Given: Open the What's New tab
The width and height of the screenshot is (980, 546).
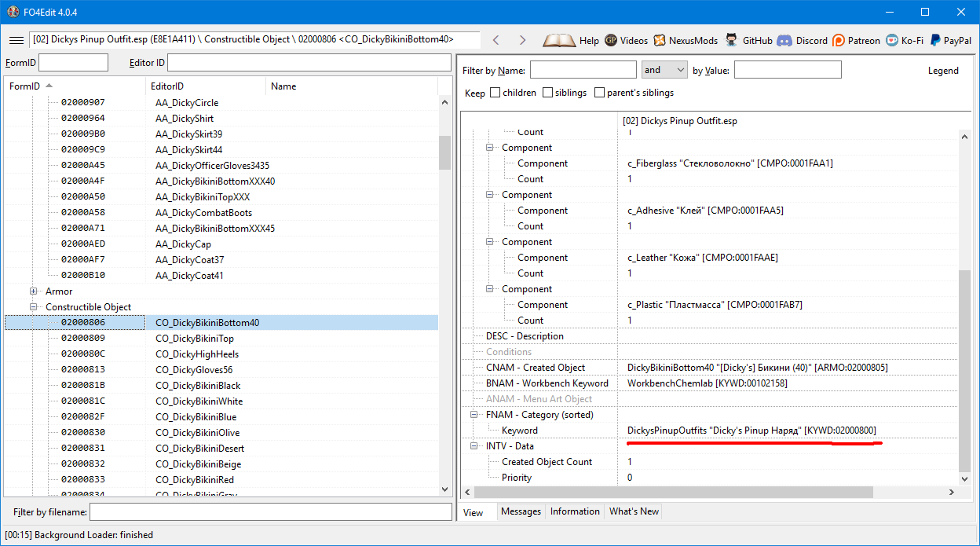Looking at the screenshot, I should click(634, 511).
